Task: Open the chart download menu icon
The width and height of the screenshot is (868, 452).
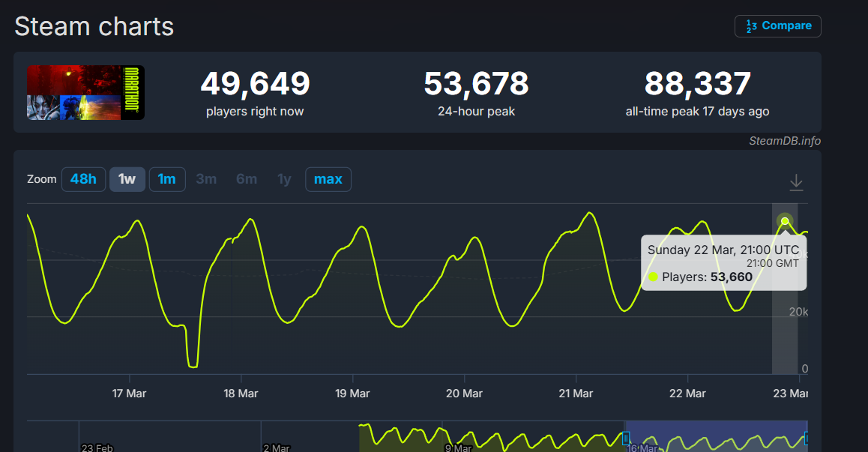Action: (x=796, y=182)
